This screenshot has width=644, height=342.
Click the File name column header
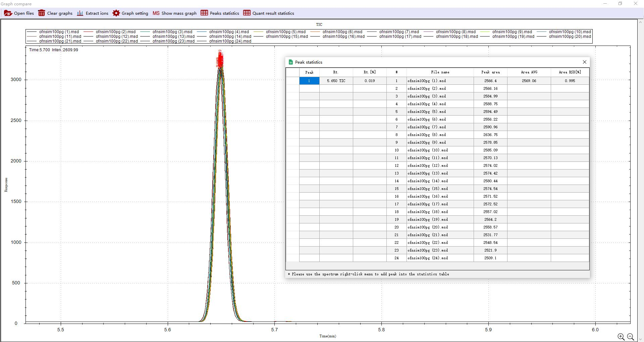[440, 72]
